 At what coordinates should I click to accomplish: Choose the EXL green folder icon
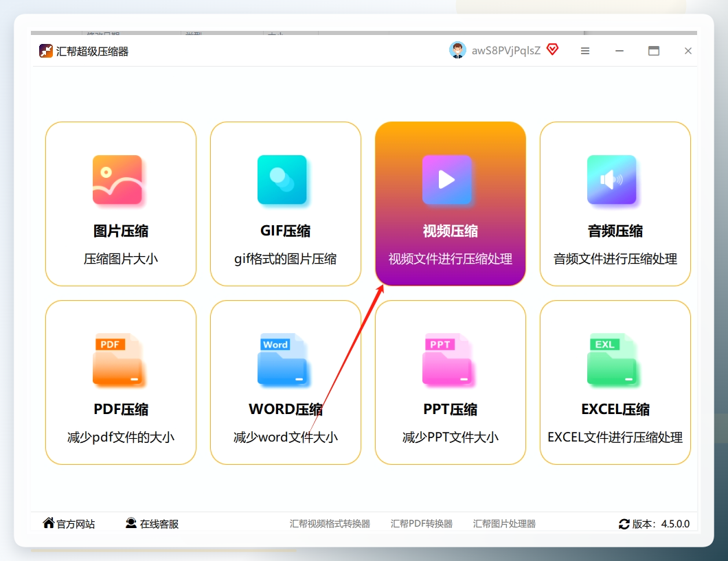click(612, 359)
